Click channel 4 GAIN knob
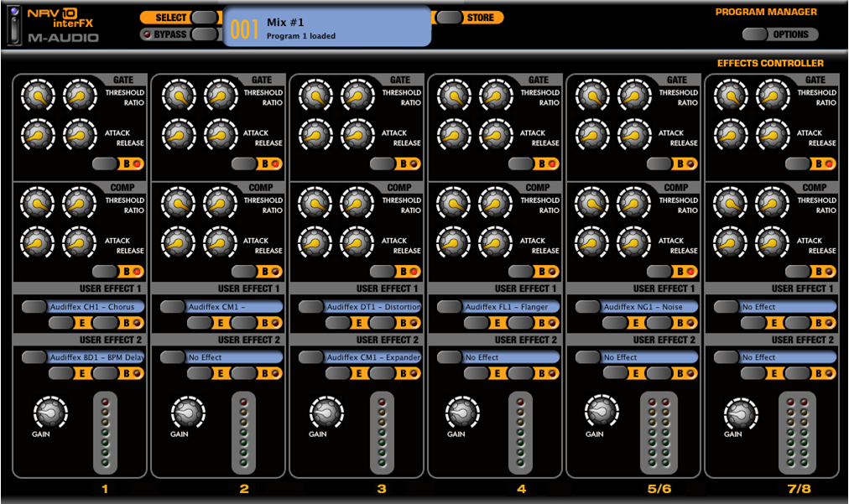 pos(462,413)
